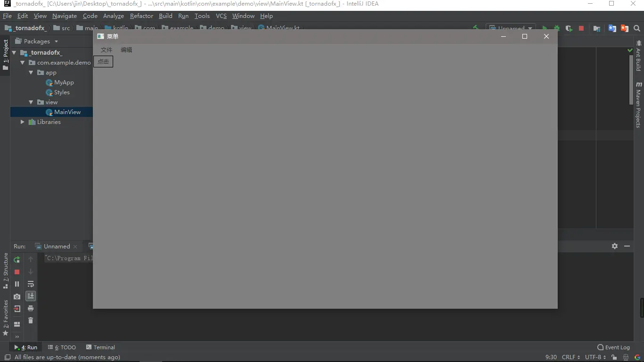Image resolution: width=644 pixels, height=362 pixels.
Task: Click the Print icon in Run console
Action: click(x=31, y=308)
